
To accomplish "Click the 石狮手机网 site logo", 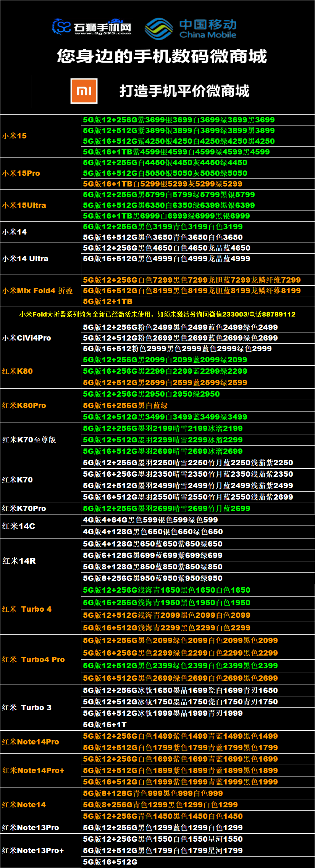I will click(x=92, y=27).
